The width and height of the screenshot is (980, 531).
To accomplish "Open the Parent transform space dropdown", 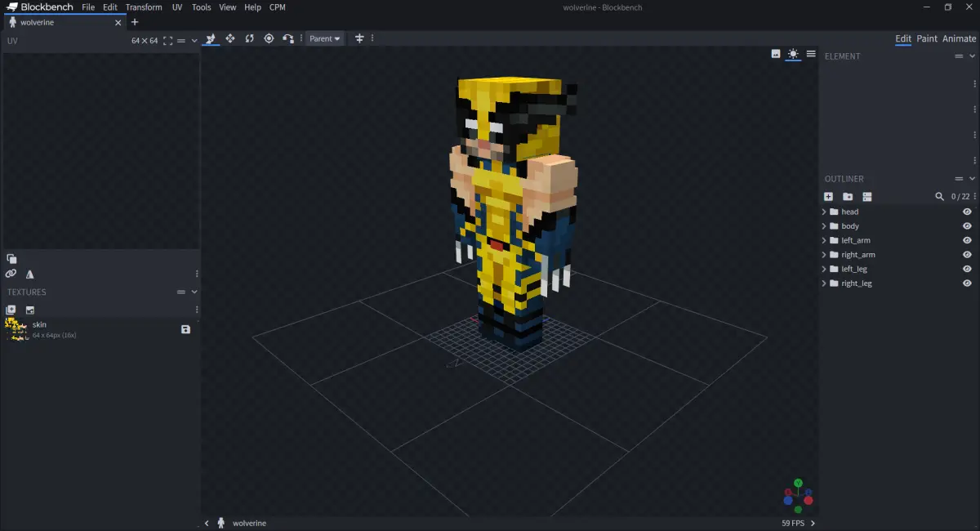I will [x=325, y=38].
